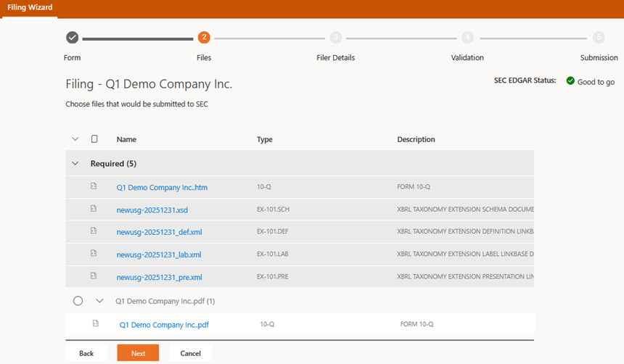The height and width of the screenshot is (364, 624).
Task: Click file icon beside newusg-20251231_def.xml
Action: (94, 231)
